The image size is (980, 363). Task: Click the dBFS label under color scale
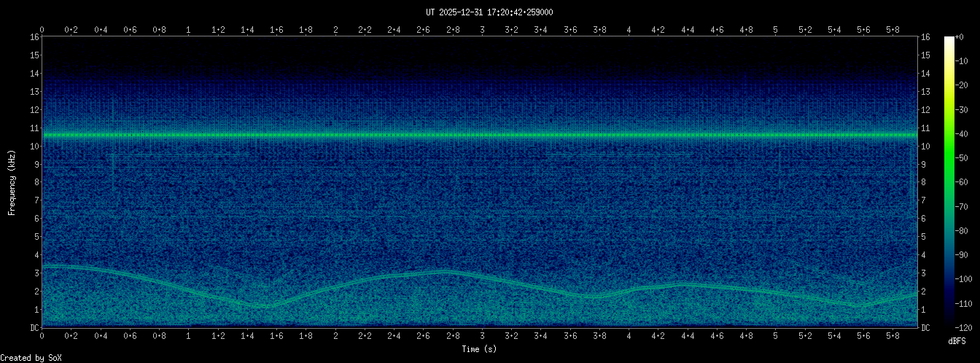(957, 340)
